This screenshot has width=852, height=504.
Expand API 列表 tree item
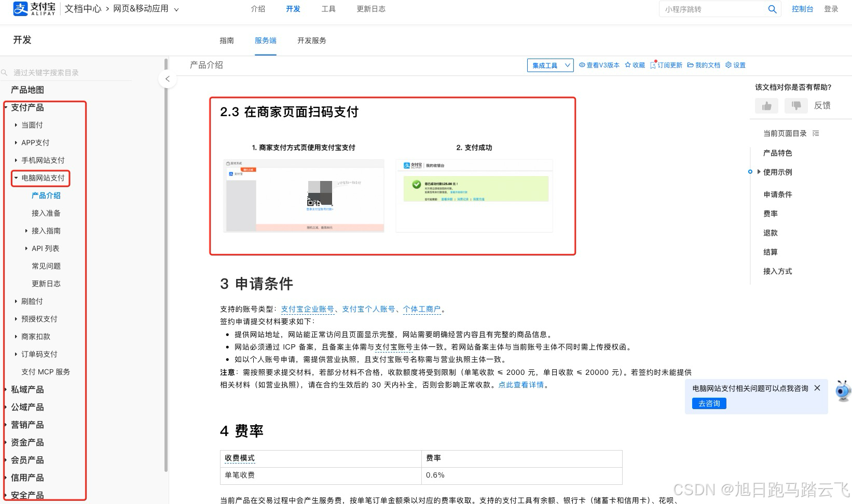pyautogui.click(x=26, y=248)
